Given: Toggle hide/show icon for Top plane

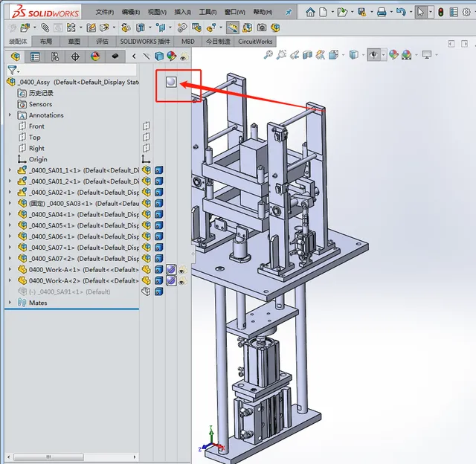Looking at the screenshot, I should click(x=146, y=137).
